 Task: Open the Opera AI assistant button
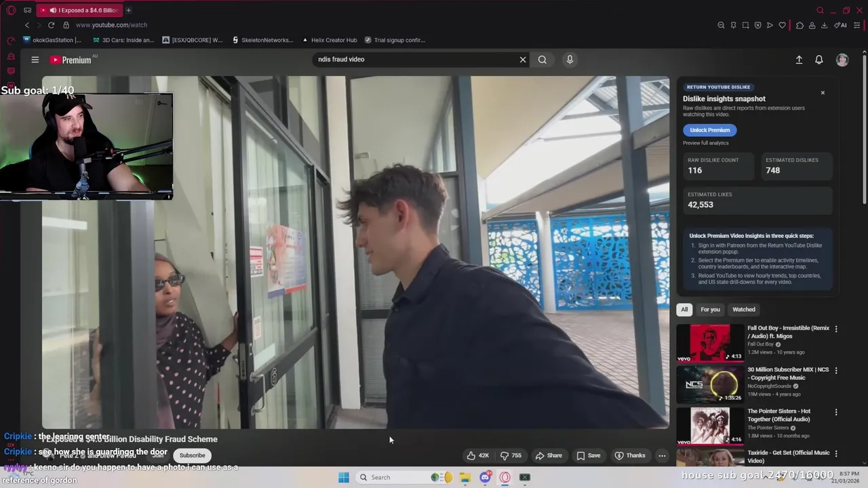842,25
